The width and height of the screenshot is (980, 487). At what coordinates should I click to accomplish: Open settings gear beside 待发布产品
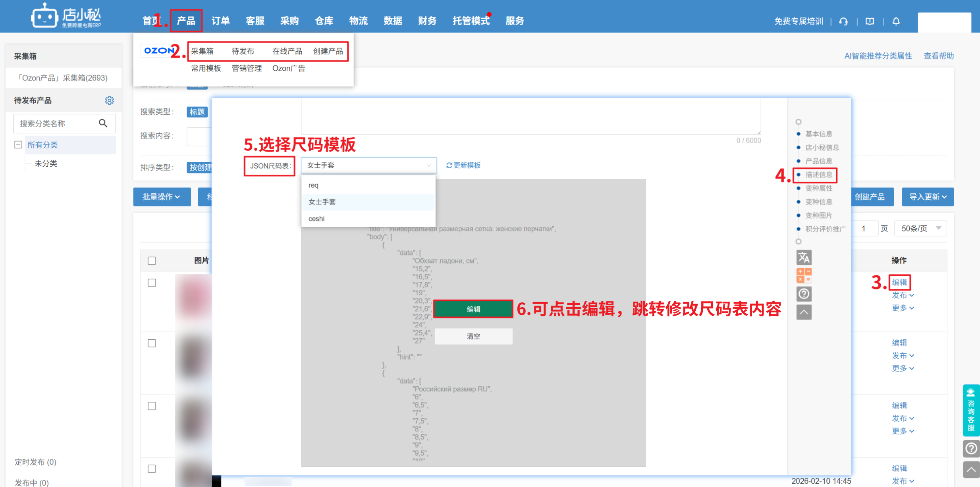[x=109, y=100]
